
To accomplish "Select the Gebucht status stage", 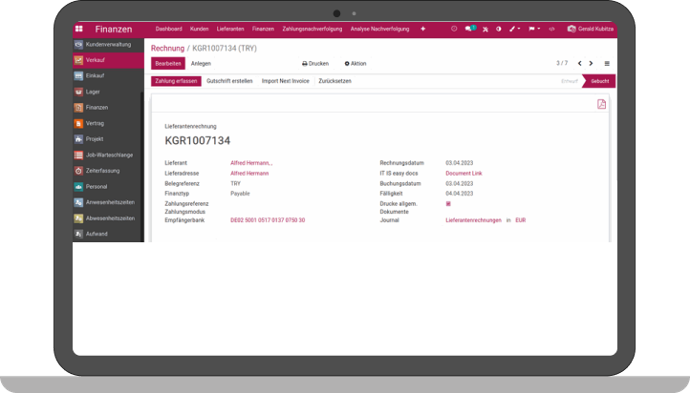I will click(599, 81).
